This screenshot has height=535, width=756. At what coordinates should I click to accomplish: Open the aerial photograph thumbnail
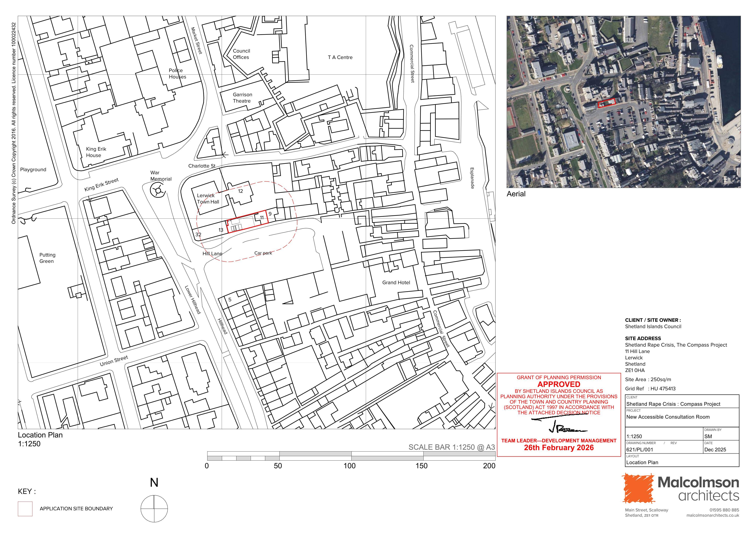click(624, 102)
